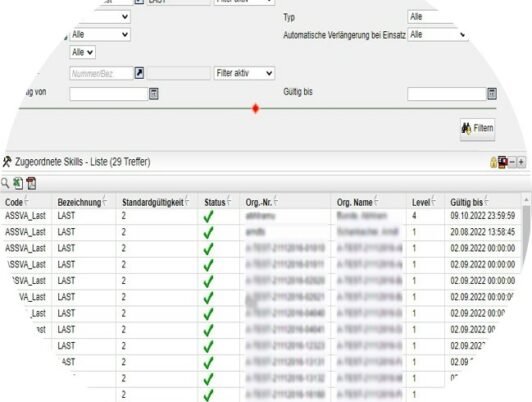Screen dimensions: 532x402
Task: Click the green status check in the 20.08.2022 row
Action: 208,233
